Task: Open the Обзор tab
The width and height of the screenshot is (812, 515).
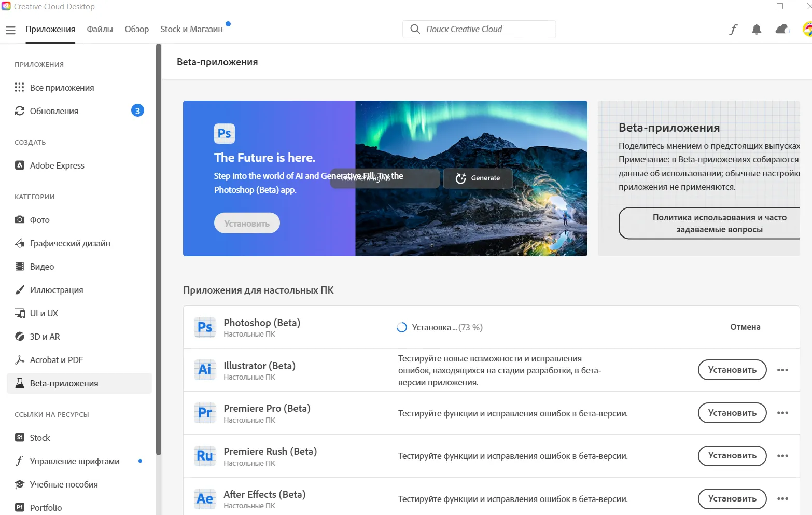Action: [136, 30]
